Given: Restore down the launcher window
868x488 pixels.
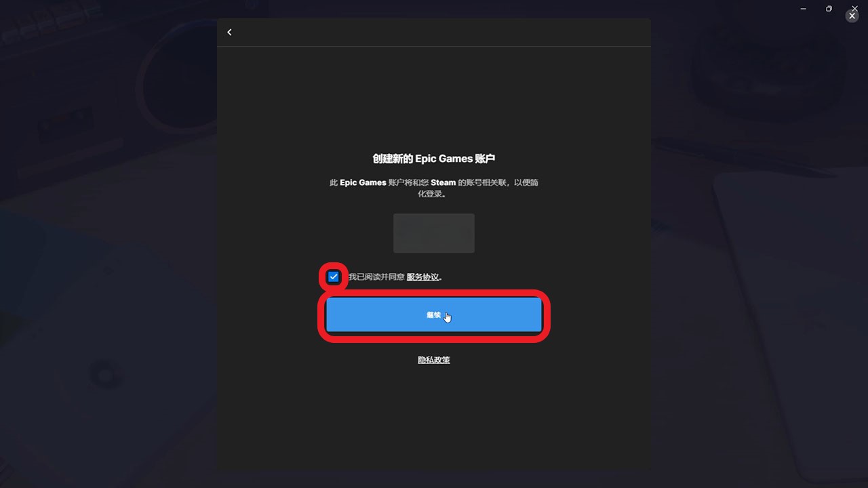Looking at the screenshot, I should tap(829, 8).
